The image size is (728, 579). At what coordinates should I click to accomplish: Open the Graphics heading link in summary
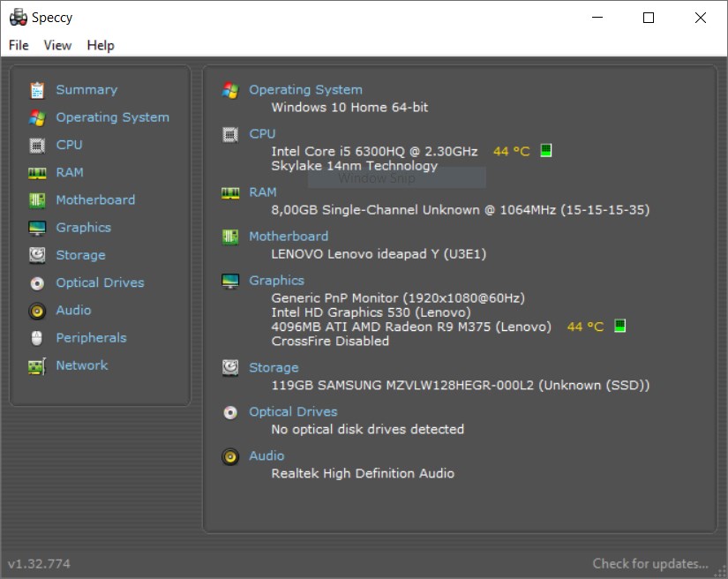tap(277, 281)
